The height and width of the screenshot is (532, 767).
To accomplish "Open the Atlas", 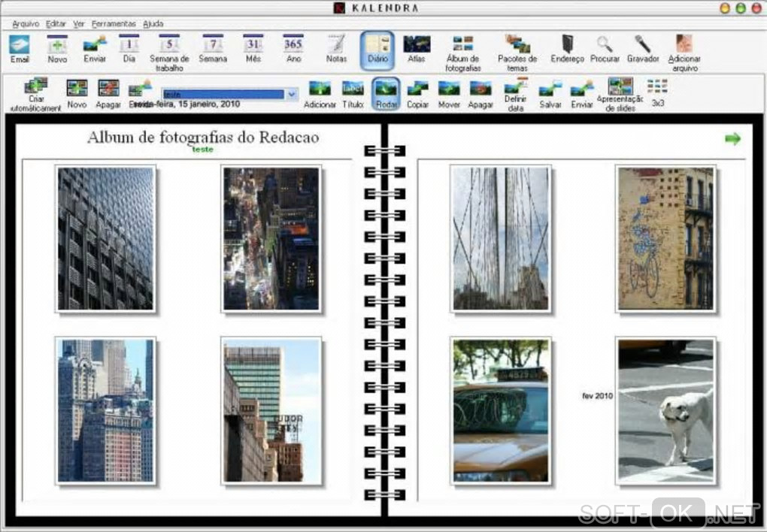I will click(x=417, y=49).
